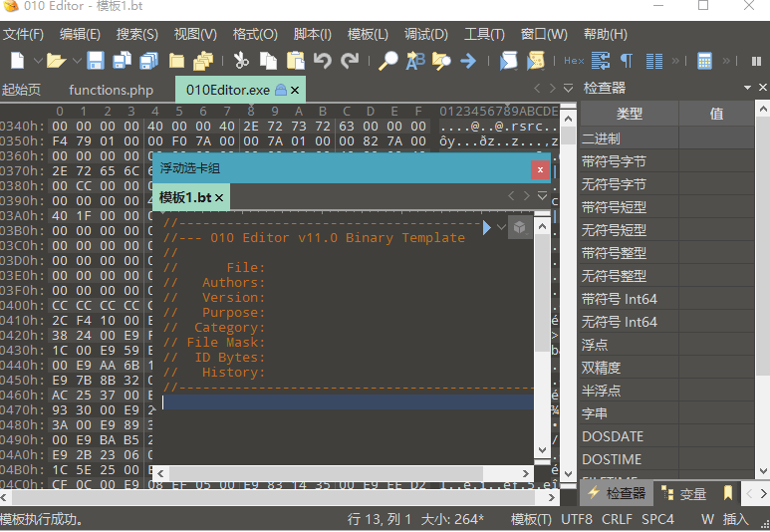
Task: Open the floating tab group list dropdown
Action: point(542,196)
